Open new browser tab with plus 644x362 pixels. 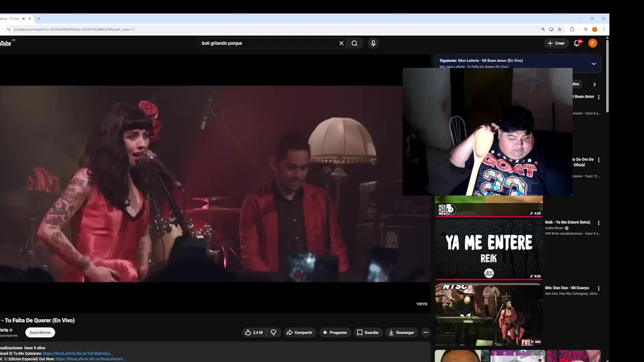click(39, 19)
